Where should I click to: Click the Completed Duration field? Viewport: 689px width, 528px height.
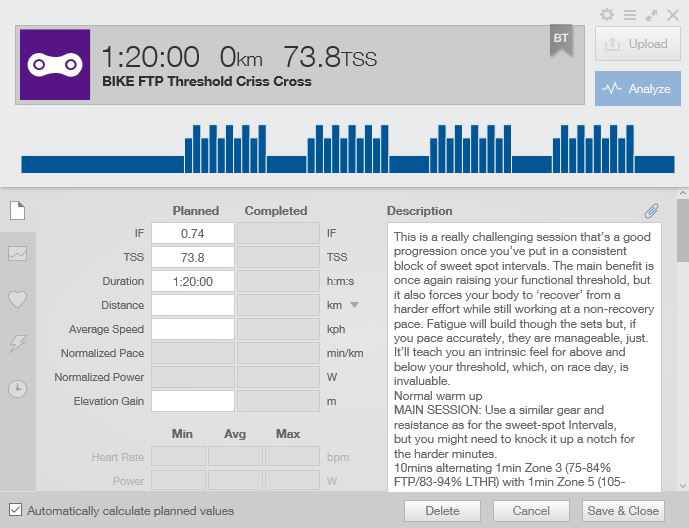point(278,281)
